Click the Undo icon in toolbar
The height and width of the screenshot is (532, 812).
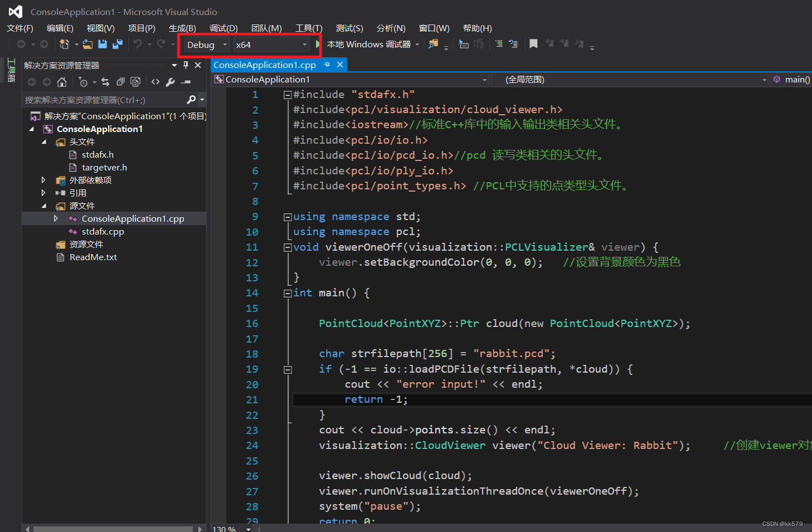coord(138,44)
